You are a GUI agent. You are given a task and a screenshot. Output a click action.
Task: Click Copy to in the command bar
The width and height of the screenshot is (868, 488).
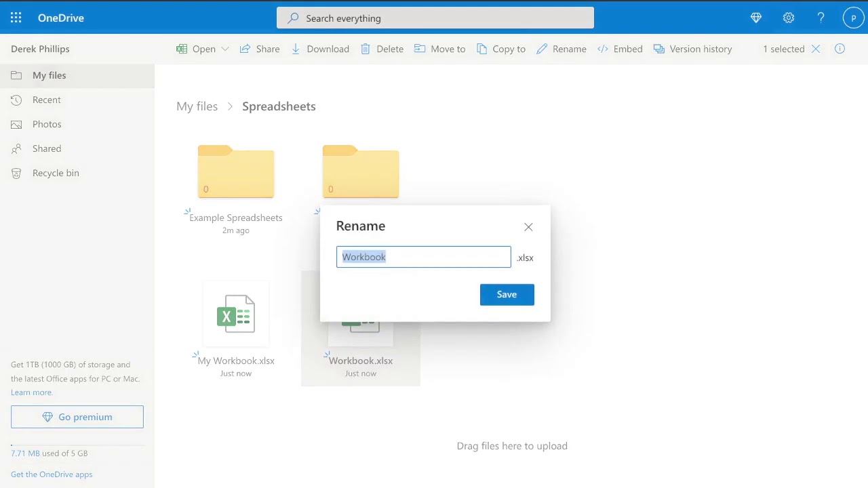click(x=501, y=49)
